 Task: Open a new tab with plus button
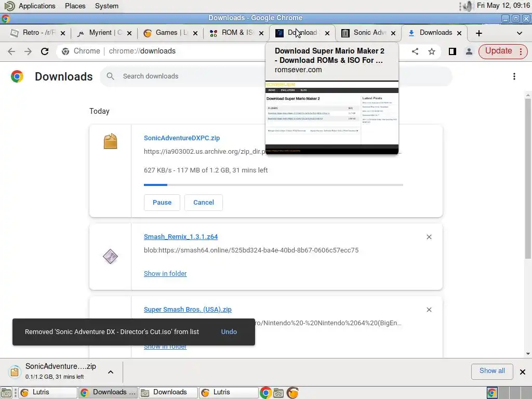click(x=478, y=33)
